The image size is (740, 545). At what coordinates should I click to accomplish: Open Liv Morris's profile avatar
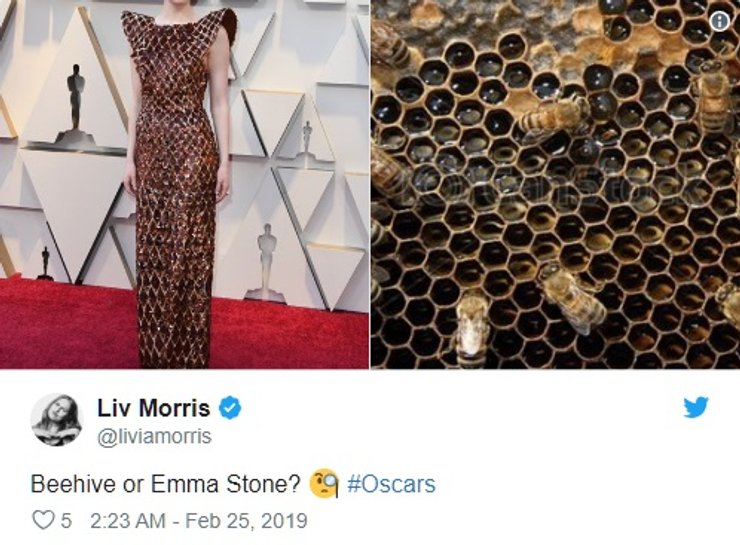57,419
